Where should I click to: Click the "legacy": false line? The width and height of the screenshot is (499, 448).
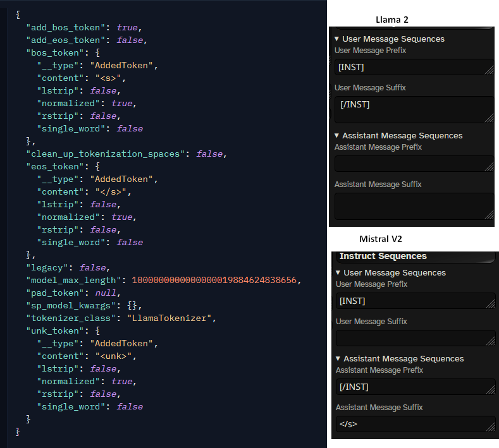tap(68, 268)
